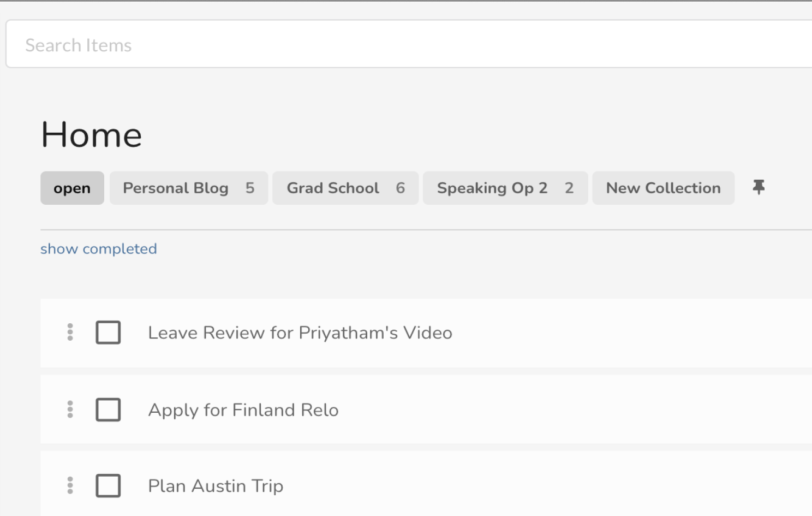Click the Grad School item count 6
The image size is (812, 516).
point(401,188)
